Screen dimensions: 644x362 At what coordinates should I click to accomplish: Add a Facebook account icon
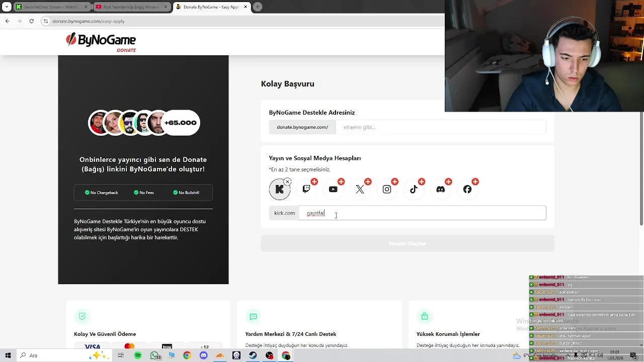click(467, 190)
